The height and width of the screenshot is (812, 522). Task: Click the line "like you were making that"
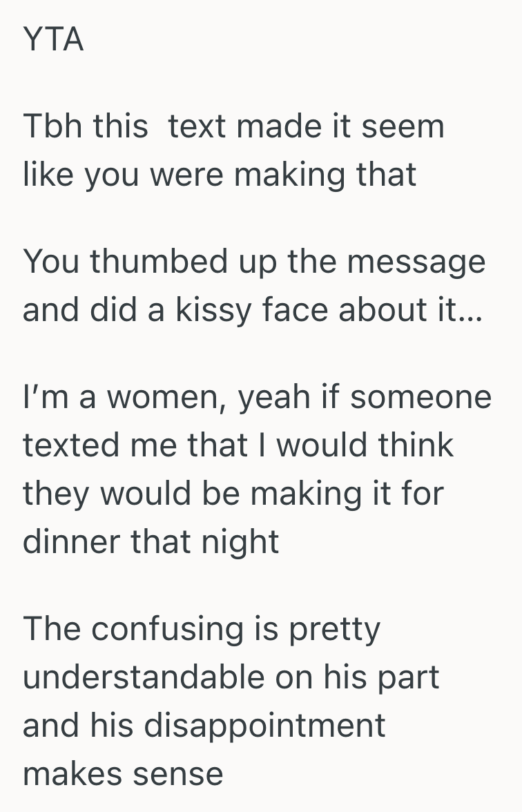(219, 175)
